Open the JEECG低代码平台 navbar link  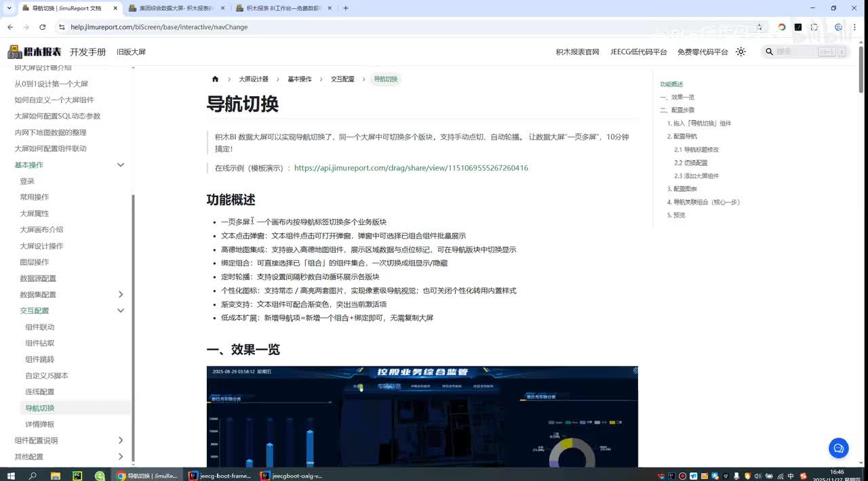tap(638, 51)
